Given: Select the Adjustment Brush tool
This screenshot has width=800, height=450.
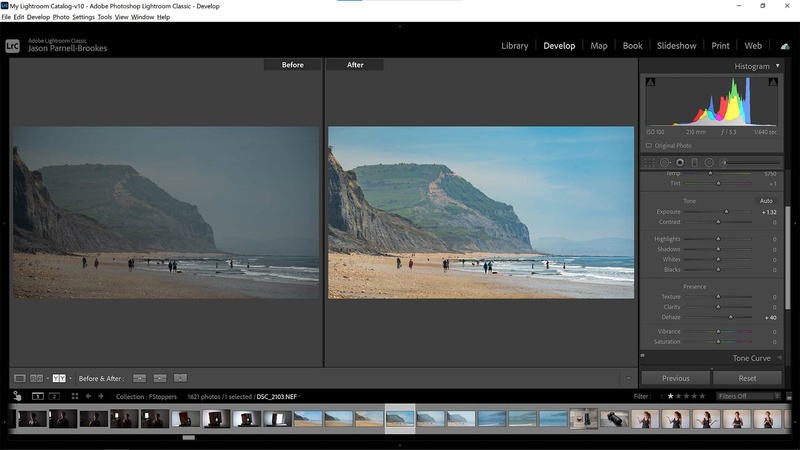Looking at the screenshot, I should pyautogui.click(x=723, y=162).
